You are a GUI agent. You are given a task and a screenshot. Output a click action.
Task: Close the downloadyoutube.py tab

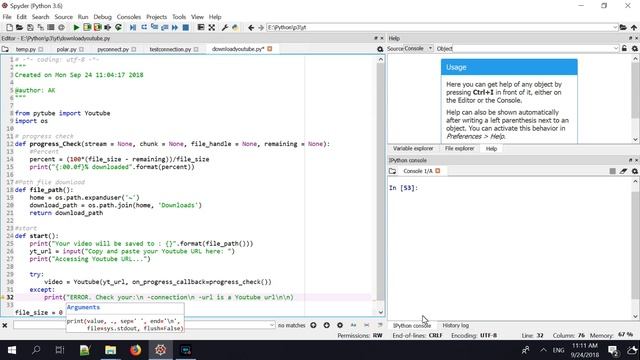click(x=269, y=49)
